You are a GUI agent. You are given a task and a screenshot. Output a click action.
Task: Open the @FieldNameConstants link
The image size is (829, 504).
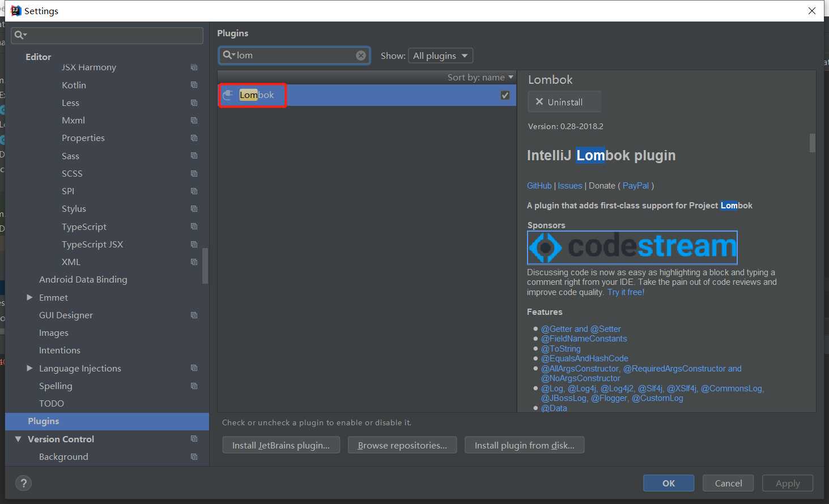point(584,339)
